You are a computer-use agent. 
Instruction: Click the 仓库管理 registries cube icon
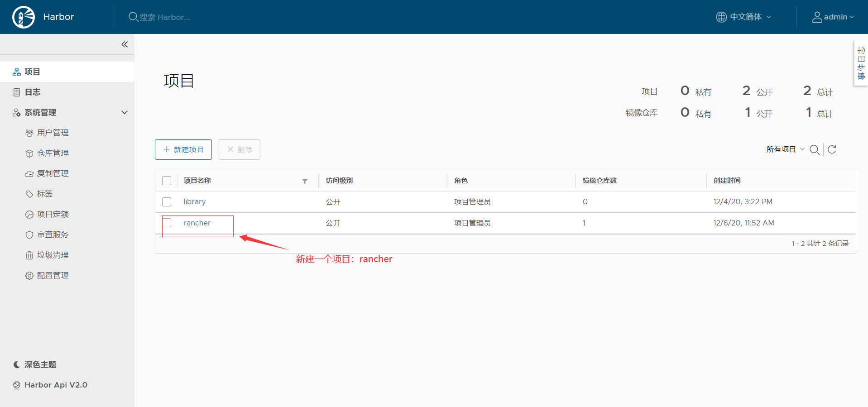[x=29, y=153]
